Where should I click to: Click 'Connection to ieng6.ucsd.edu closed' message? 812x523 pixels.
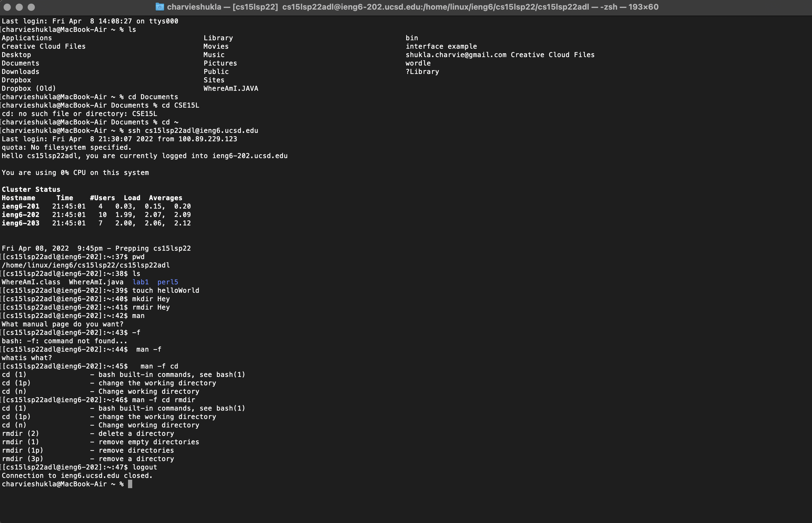coord(77,476)
